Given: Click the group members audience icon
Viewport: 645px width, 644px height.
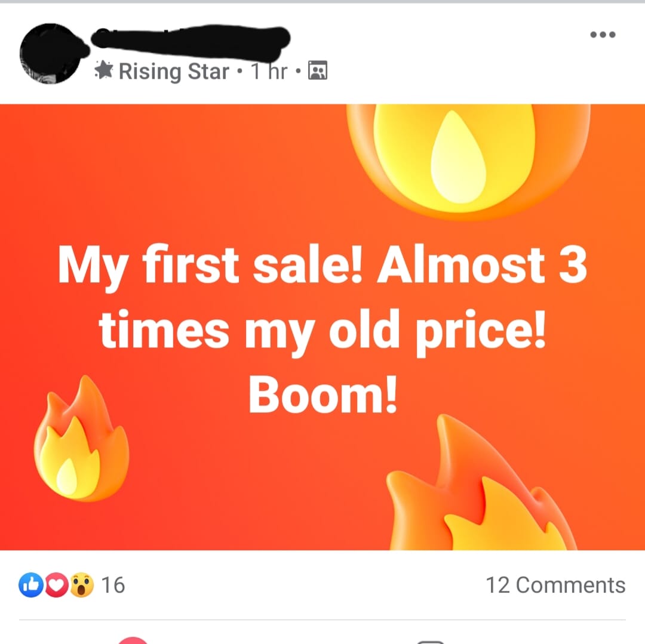Looking at the screenshot, I should 318,70.
